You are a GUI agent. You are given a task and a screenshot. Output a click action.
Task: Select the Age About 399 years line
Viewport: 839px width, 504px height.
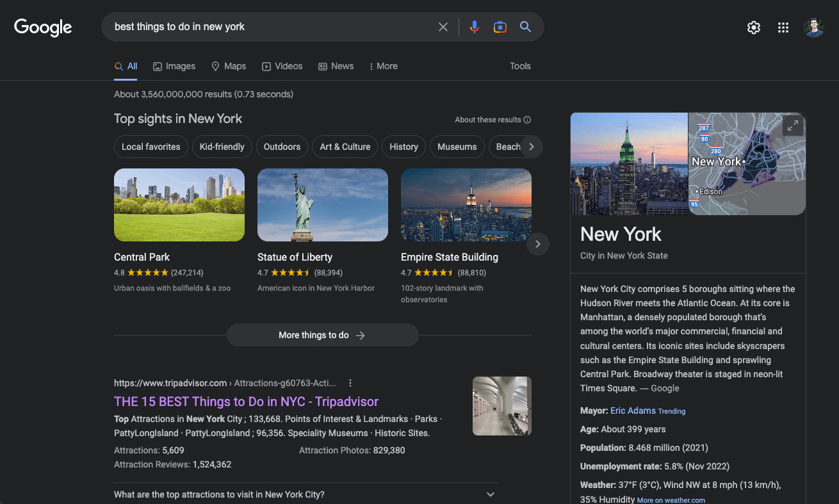coord(623,429)
